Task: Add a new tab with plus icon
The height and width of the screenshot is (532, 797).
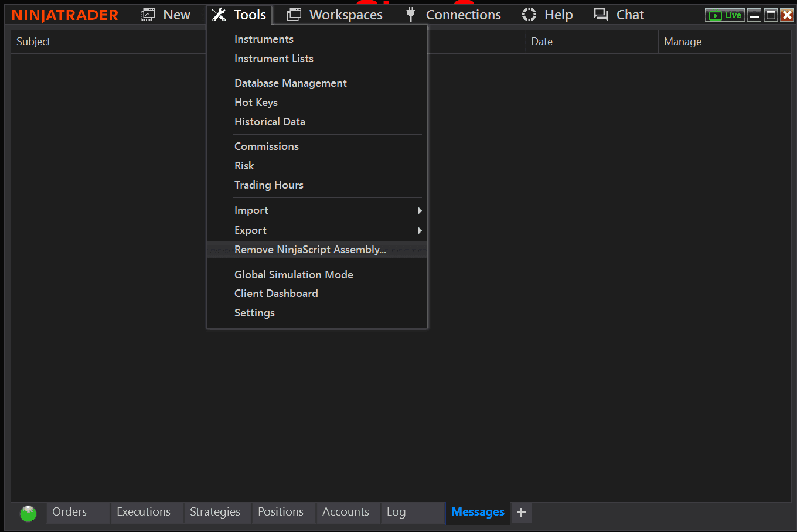Action: click(521, 513)
